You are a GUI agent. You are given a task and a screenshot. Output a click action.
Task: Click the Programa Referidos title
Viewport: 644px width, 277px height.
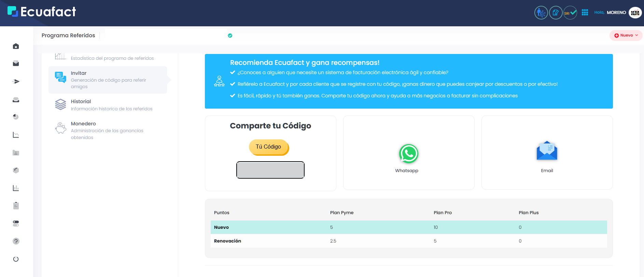click(x=68, y=36)
